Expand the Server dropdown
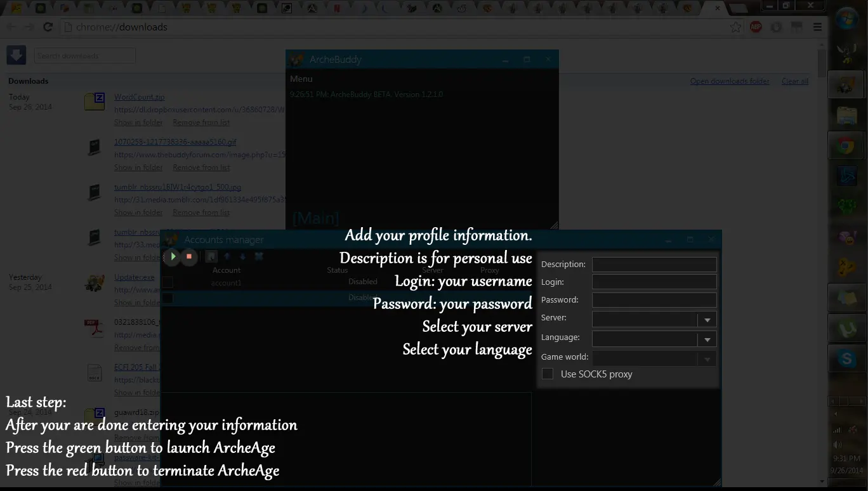This screenshot has height=491, width=868. point(707,320)
